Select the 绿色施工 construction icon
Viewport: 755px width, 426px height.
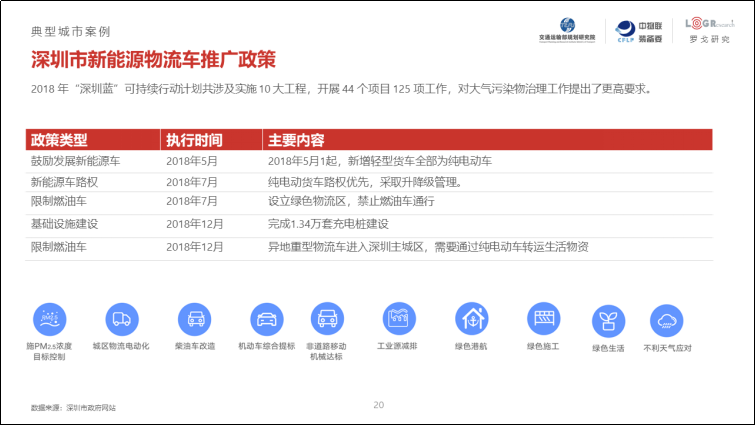coord(543,319)
